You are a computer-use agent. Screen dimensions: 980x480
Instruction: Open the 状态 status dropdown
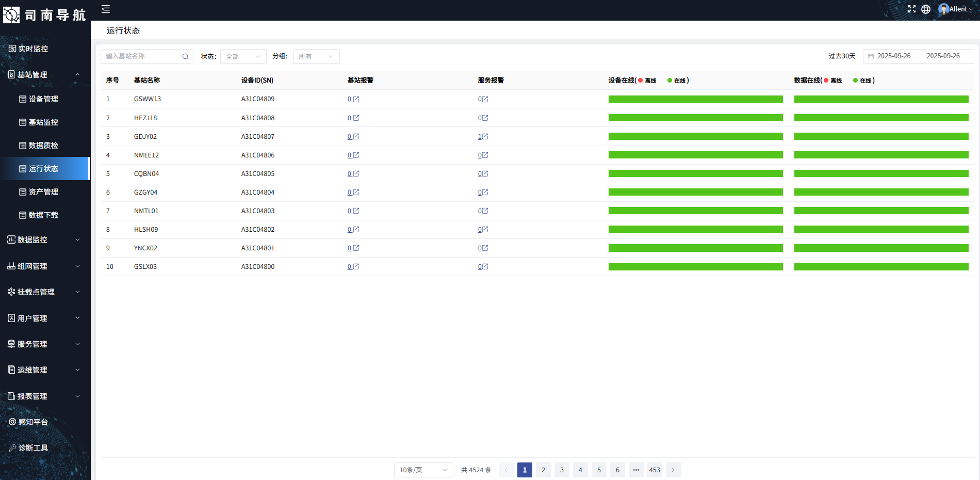coord(243,56)
